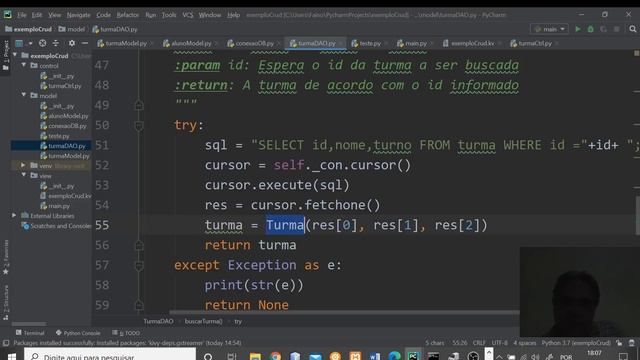Viewport: 640px width, 360px height.
Task: Open the Python Console tool window
Action: click(78, 333)
